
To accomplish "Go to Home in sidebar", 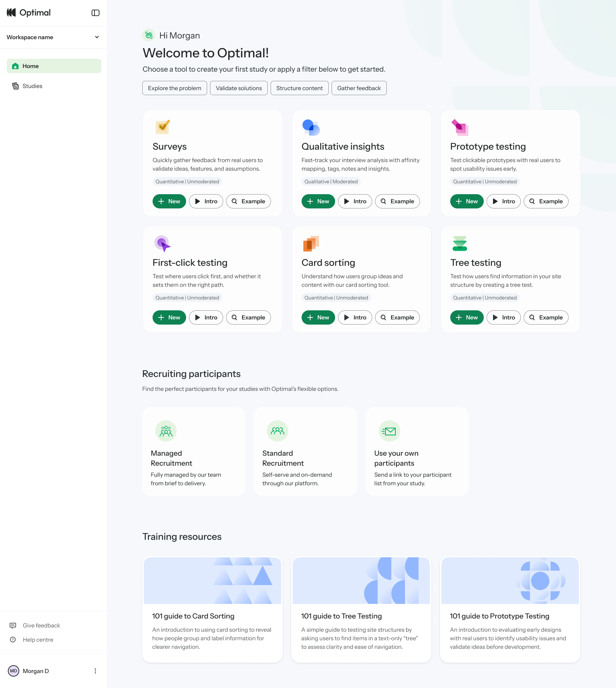I will coord(54,66).
